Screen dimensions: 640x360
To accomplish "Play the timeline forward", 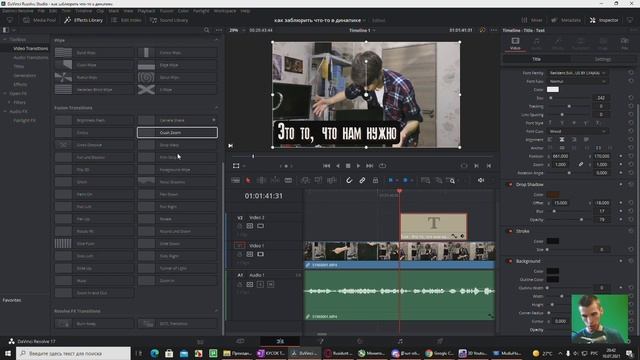I will tap(358, 166).
